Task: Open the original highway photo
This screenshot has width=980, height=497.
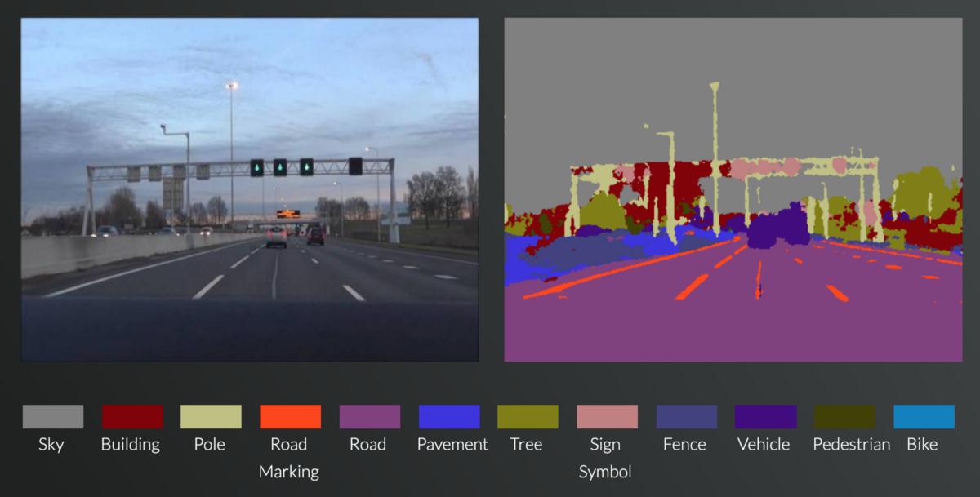Action: [x=250, y=189]
